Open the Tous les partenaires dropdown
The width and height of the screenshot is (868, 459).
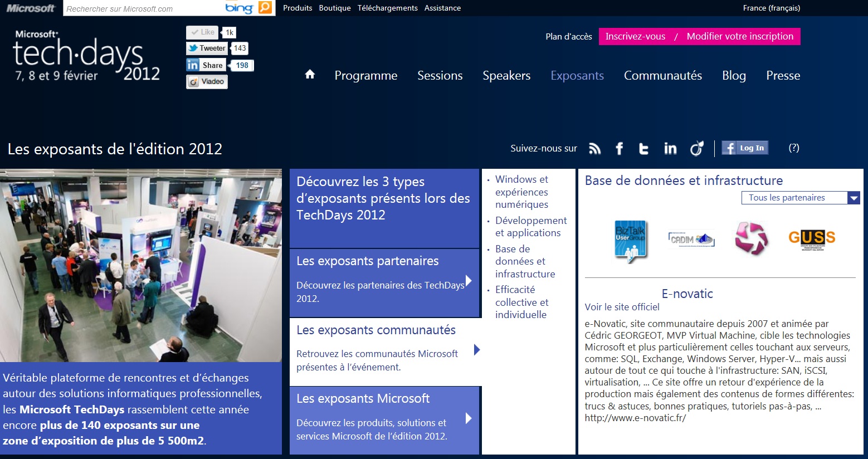[x=801, y=198]
